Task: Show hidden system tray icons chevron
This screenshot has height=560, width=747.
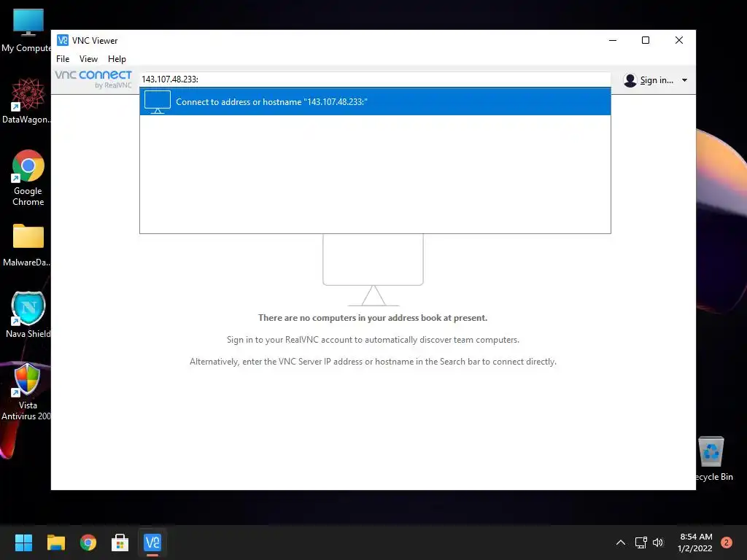Action: coord(620,542)
